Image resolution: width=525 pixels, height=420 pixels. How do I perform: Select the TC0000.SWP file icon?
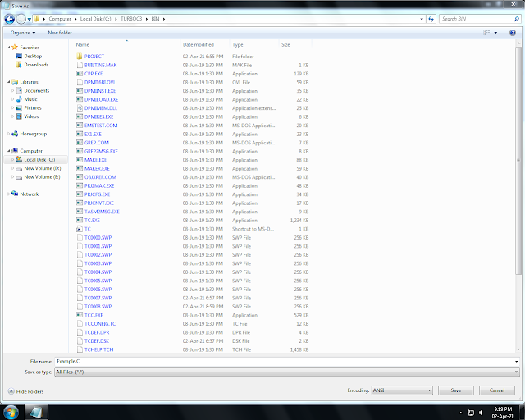80,237
